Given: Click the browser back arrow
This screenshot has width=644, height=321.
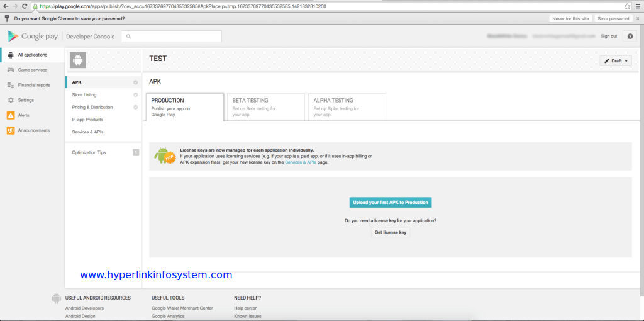Looking at the screenshot, I should click(x=6, y=6).
